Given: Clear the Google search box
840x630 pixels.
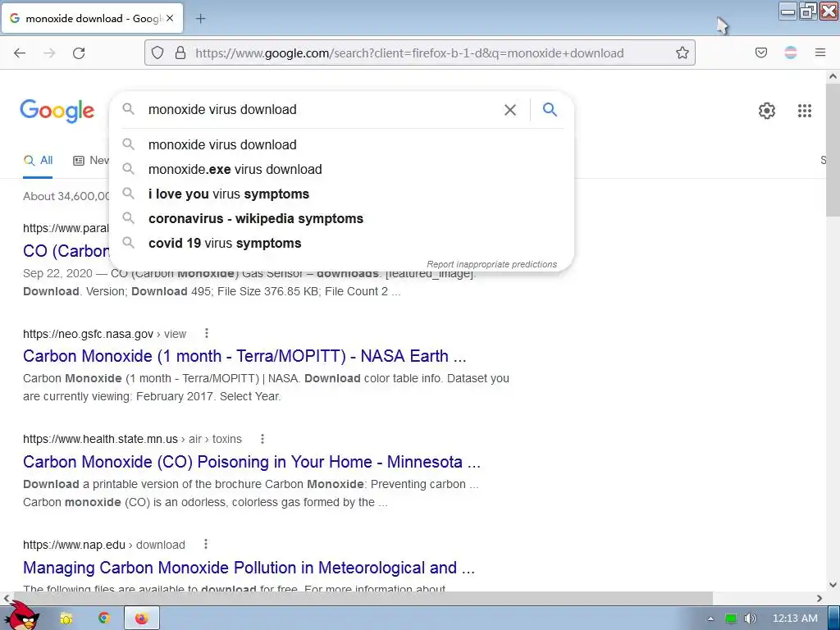Looking at the screenshot, I should (x=510, y=110).
